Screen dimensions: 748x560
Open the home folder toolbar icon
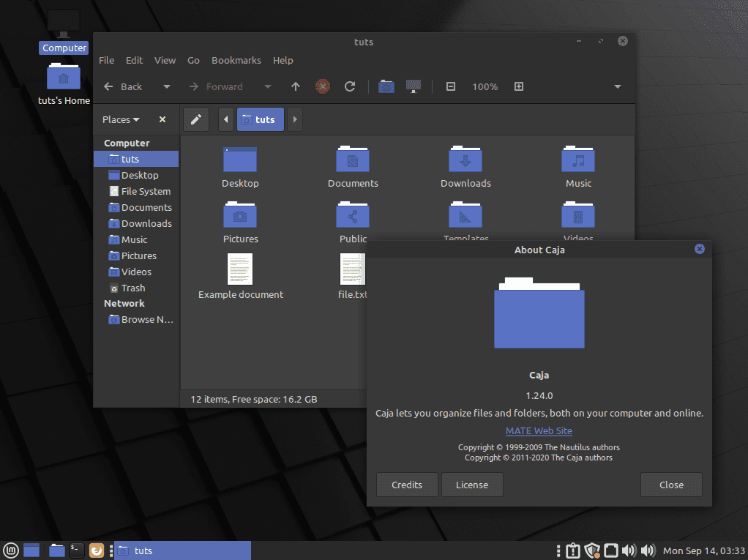click(386, 86)
